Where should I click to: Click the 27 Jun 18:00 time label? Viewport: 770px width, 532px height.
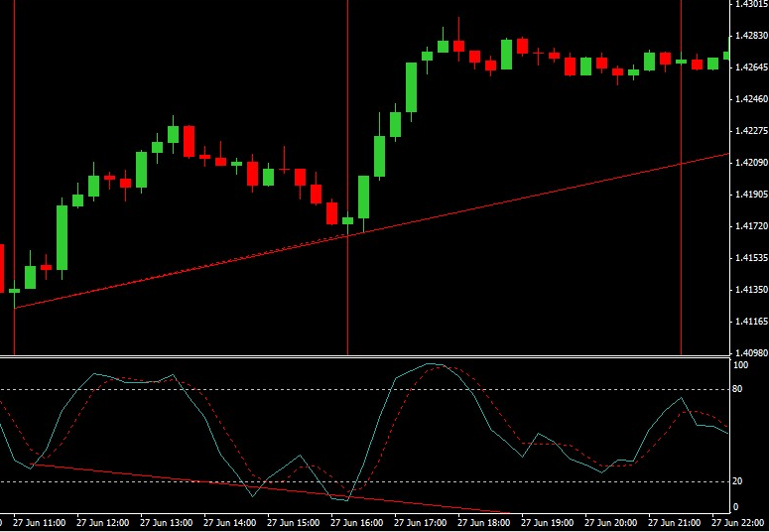pyautogui.click(x=484, y=523)
